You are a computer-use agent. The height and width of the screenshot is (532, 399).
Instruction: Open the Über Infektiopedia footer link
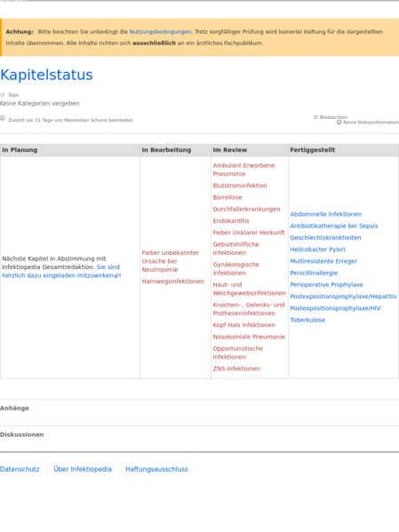pos(83,469)
